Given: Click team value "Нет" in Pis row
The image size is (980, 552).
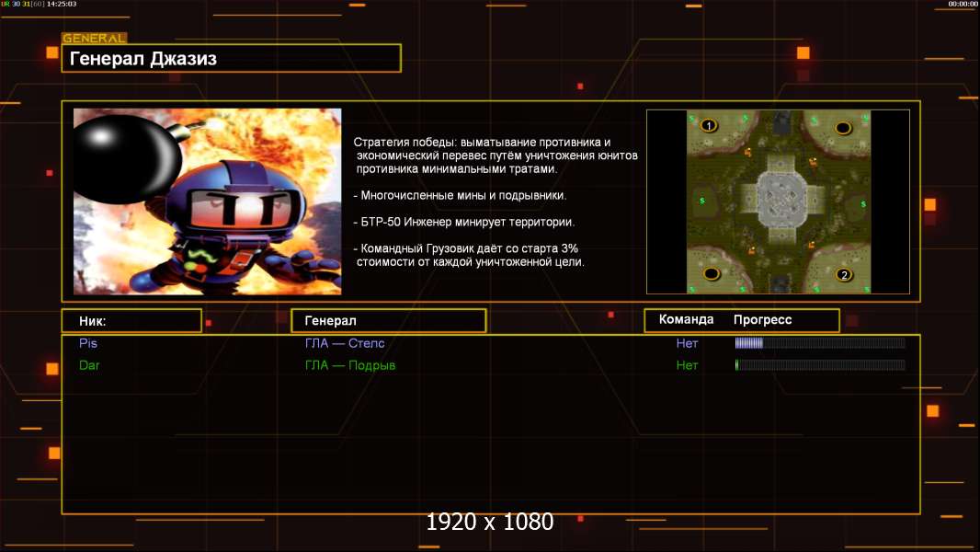Looking at the screenshot, I should coord(687,343).
